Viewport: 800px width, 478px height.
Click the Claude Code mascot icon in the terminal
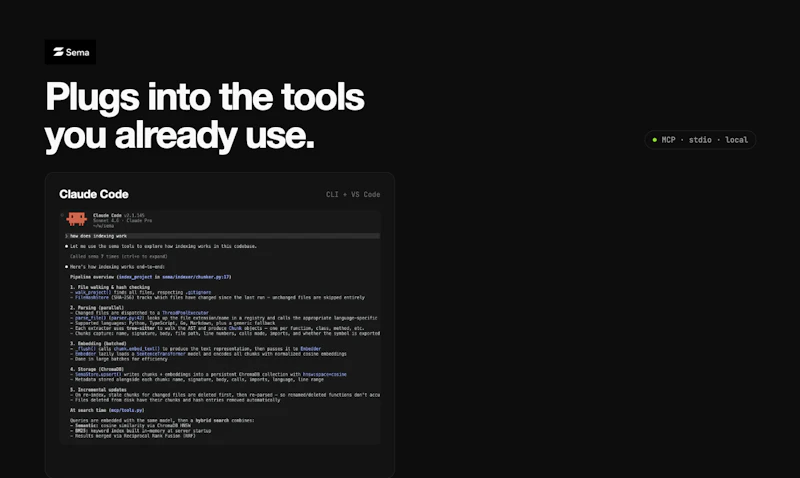[x=77, y=219]
